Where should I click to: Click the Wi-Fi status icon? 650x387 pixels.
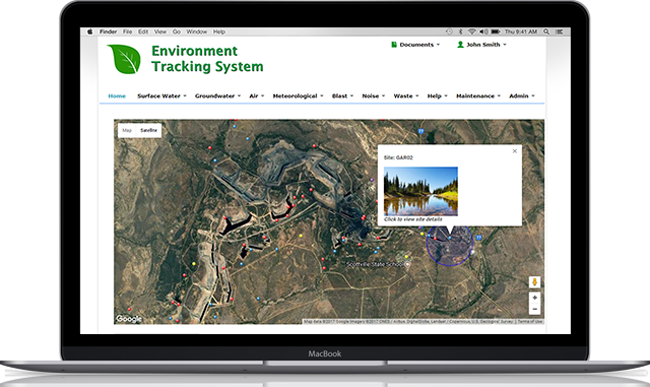471,31
